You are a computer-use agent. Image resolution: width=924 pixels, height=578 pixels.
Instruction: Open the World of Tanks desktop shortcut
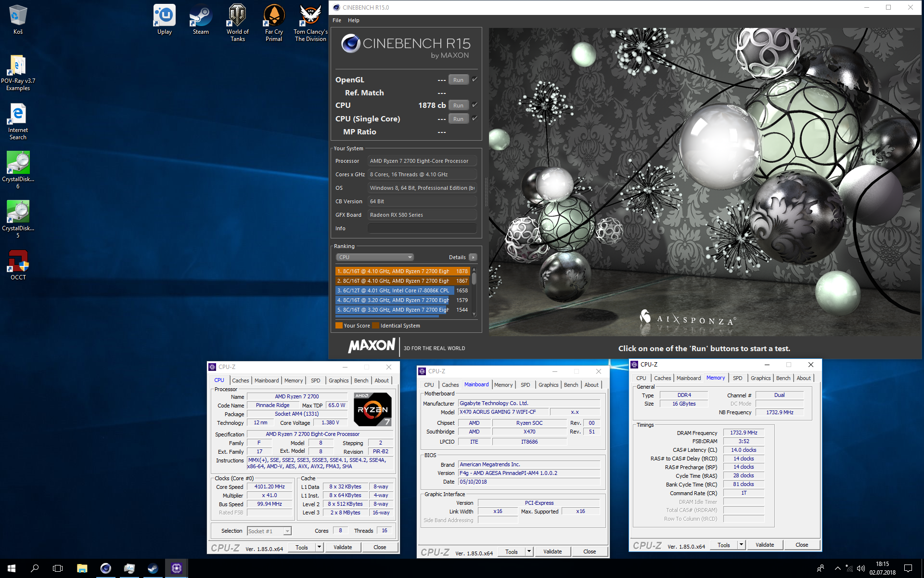237,23
